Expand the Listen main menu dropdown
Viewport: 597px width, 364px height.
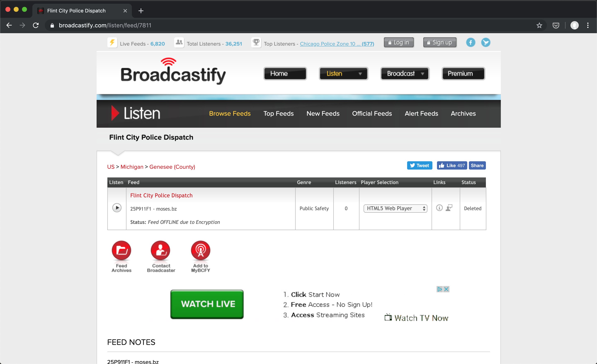[x=343, y=73]
